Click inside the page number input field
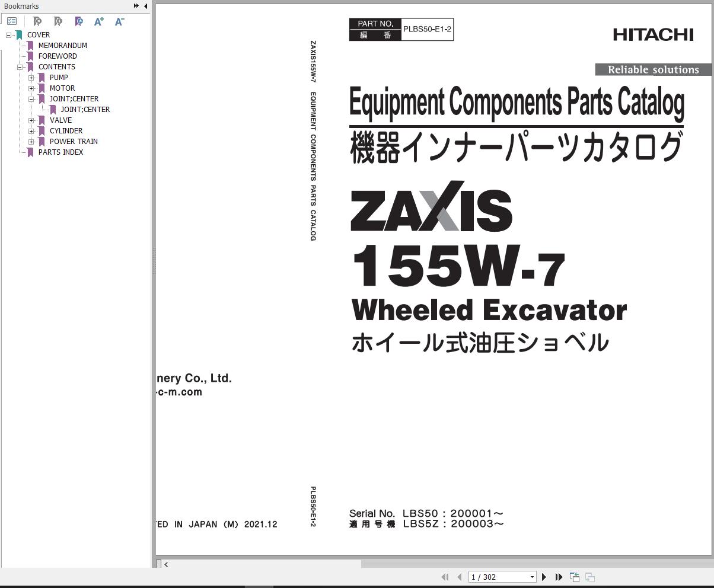Image resolution: width=714 pixels, height=588 pixels. [492, 577]
